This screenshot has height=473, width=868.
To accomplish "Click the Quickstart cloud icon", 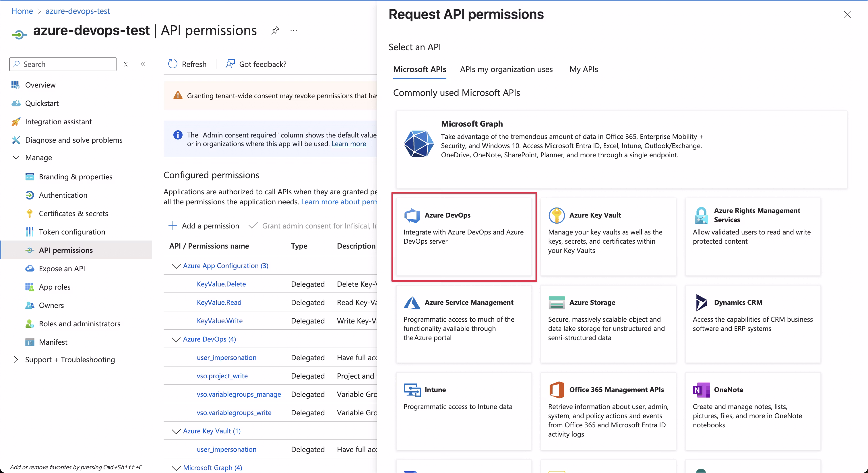I will (15, 103).
